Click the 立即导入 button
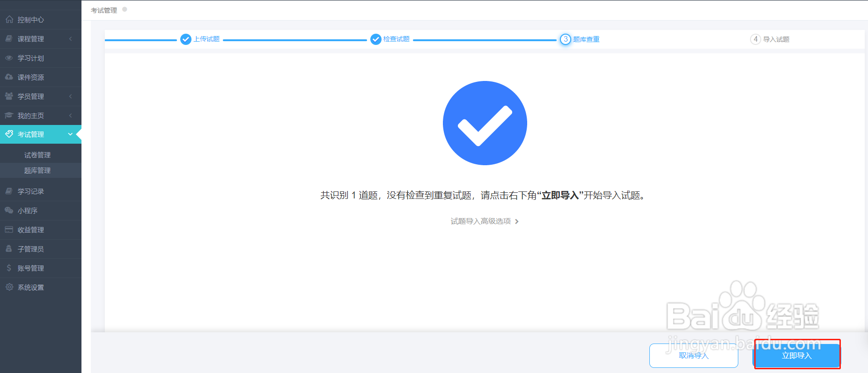 tap(797, 356)
